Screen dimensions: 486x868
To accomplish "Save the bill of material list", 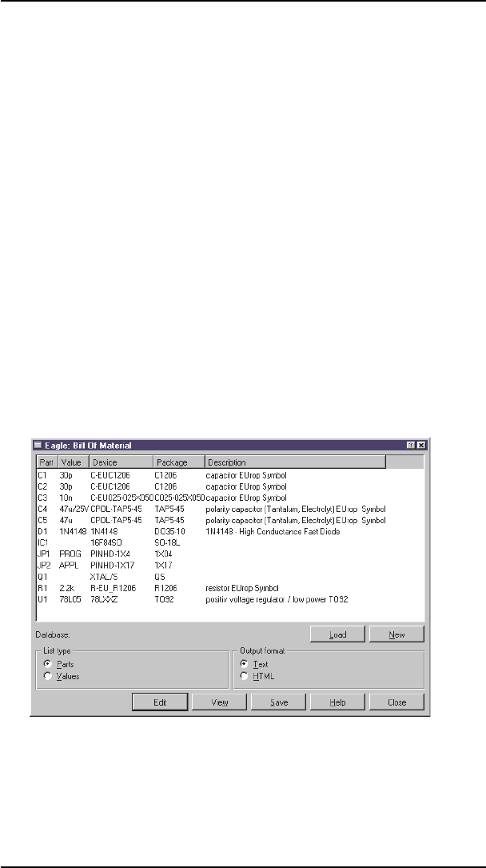I will 278,702.
